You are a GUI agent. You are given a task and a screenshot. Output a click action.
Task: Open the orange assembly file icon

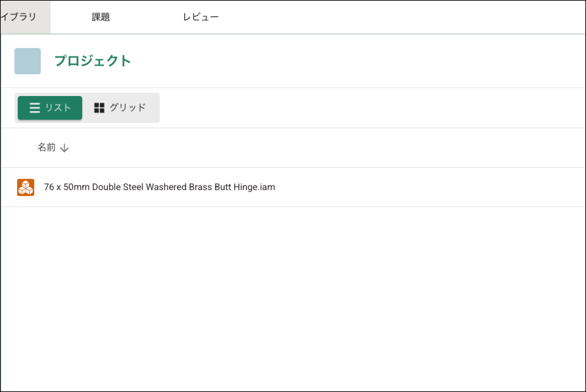click(26, 187)
